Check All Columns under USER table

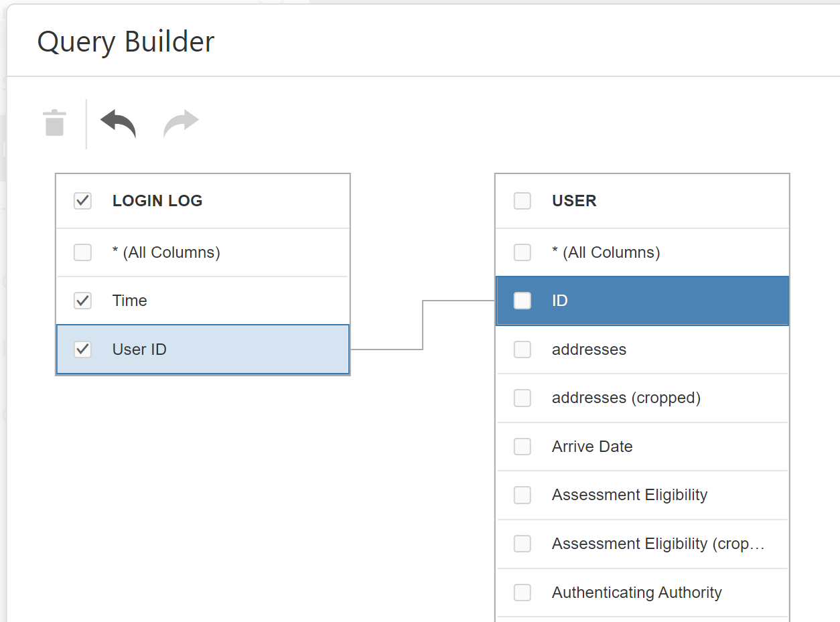[x=522, y=252]
